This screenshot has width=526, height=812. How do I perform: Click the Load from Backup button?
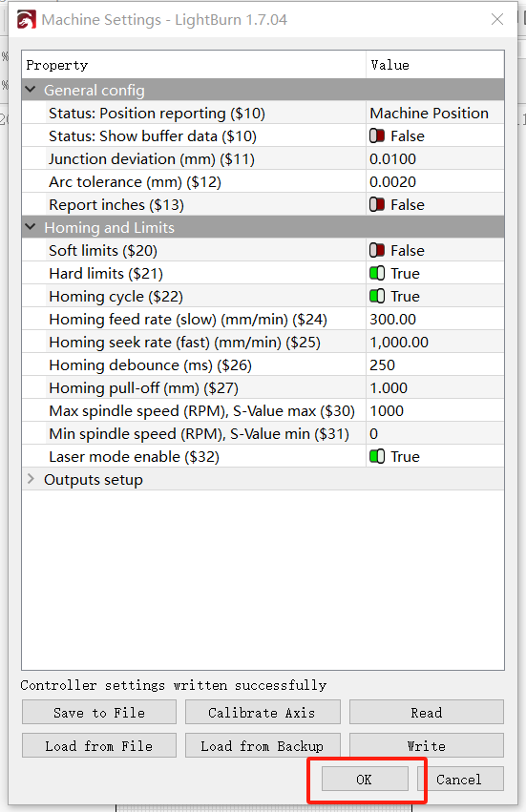coord(263,746)
